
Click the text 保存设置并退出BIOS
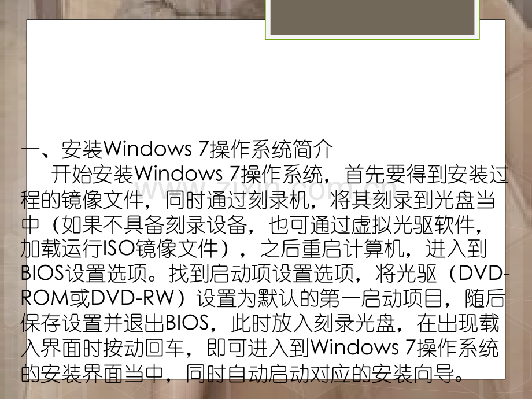(114, 323)
